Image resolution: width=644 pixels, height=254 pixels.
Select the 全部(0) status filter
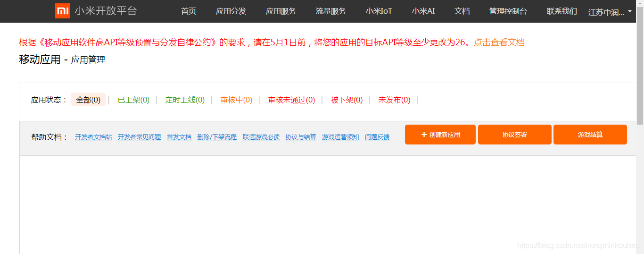pos(88,100)
